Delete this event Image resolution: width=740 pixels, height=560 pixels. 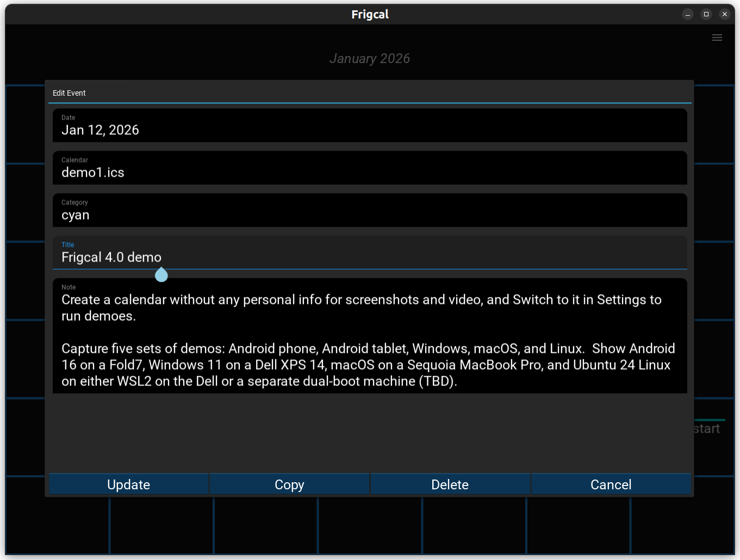[x=450, y=484]
